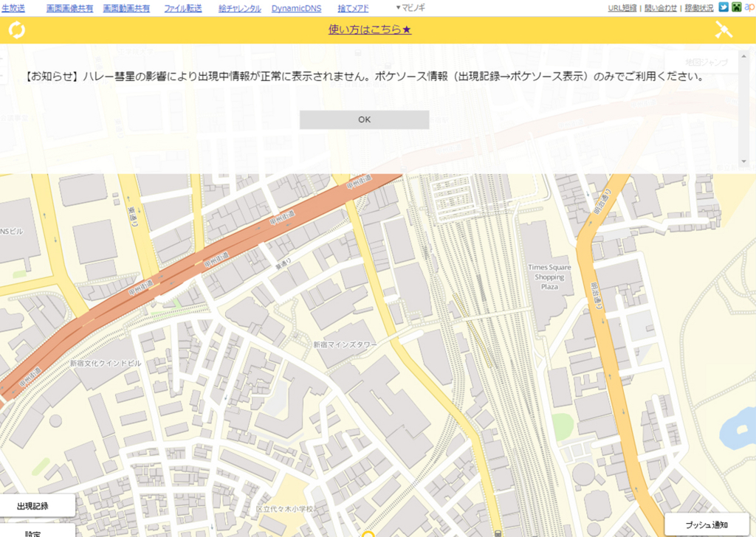Open the 問い合わせ link

pyautogui.click(x=661, y=7)
